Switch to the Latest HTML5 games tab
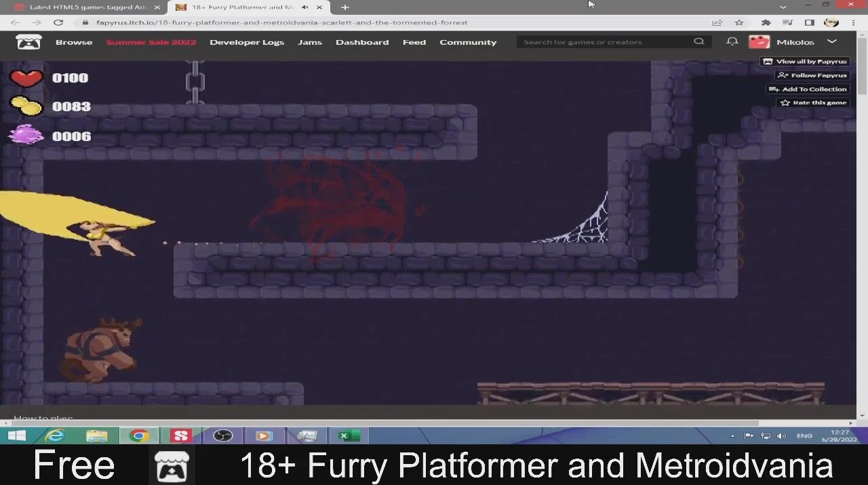 87,7
